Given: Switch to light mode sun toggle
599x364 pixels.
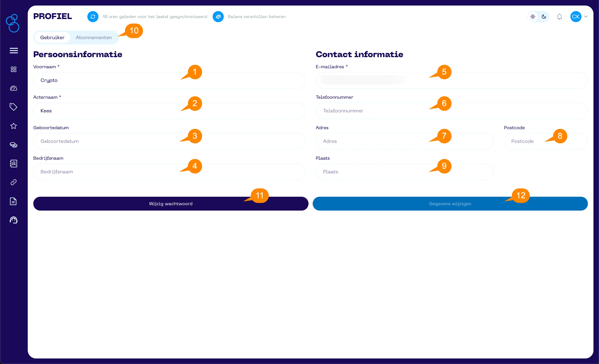Looking at the screenshot, I should (533, 16).
